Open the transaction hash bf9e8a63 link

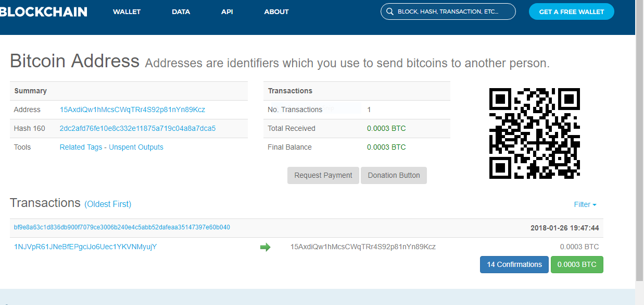tap(122, 227)
